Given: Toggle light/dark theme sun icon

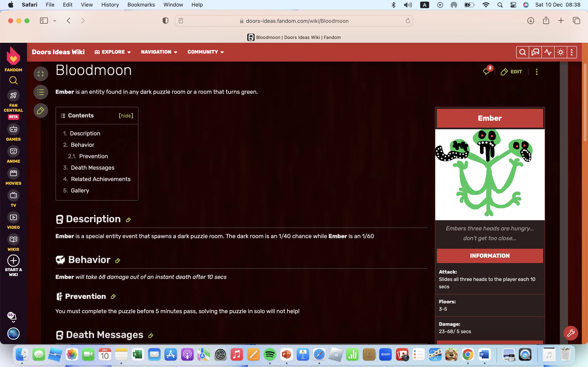Looking at the screenshot, I should pyautogui.click(x=561, y=52).
